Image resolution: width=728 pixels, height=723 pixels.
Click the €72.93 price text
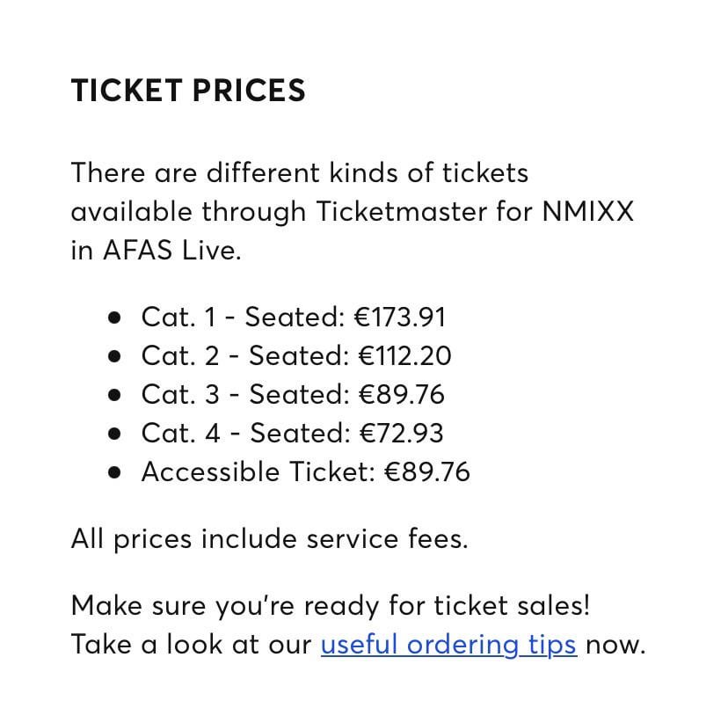[x=400, y=434]
